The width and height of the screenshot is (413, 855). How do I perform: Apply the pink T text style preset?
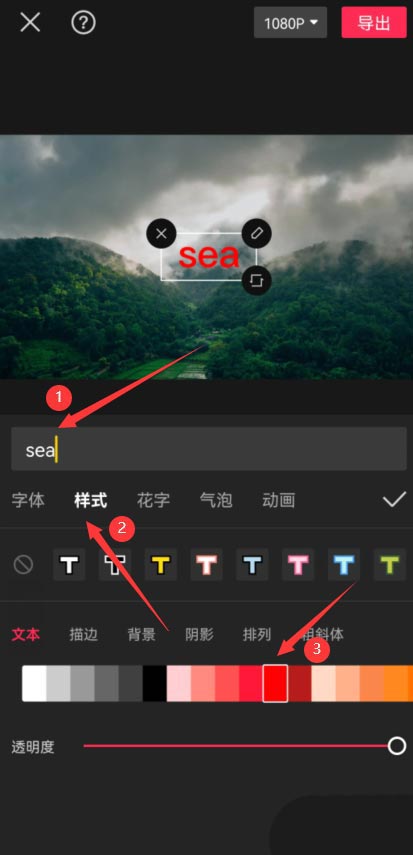pos(298,564)
